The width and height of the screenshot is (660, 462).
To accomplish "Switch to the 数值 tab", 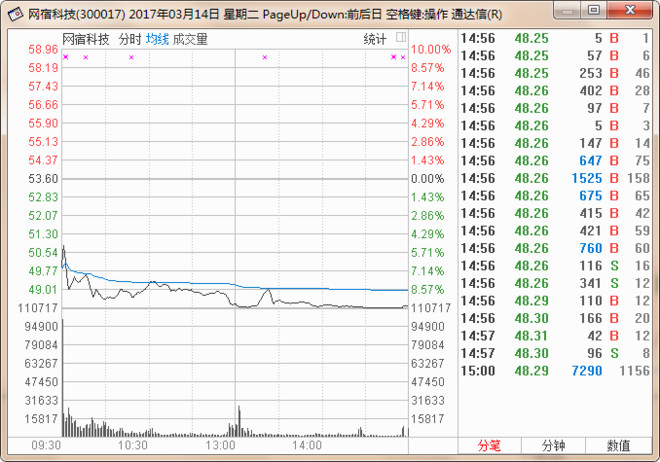I will (x=618, y=445).
